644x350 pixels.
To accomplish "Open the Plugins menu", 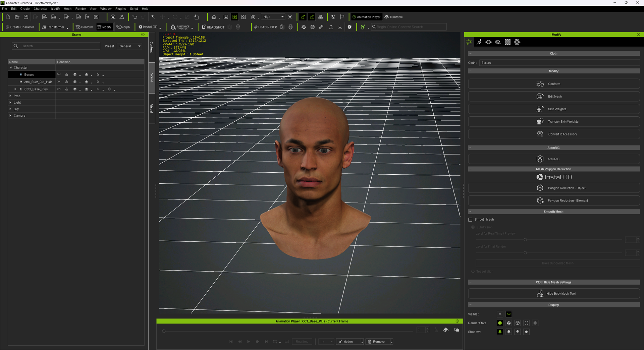I will click(120, 9).
